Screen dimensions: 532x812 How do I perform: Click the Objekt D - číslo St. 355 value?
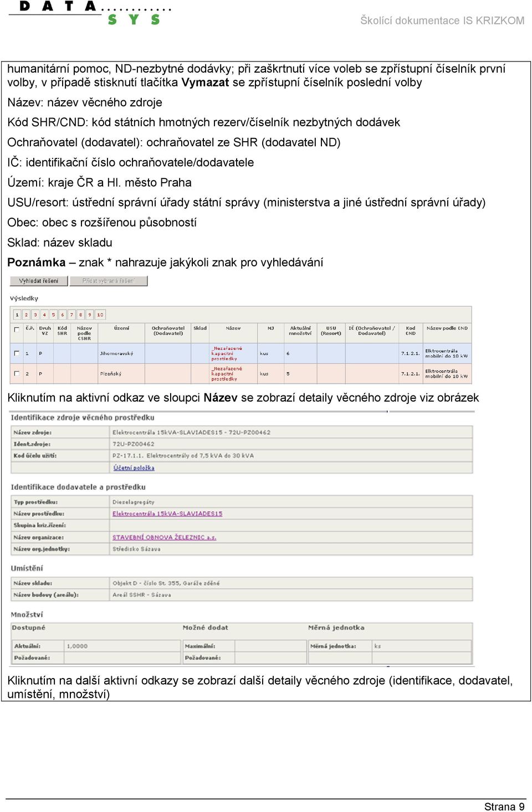point(166,583)
